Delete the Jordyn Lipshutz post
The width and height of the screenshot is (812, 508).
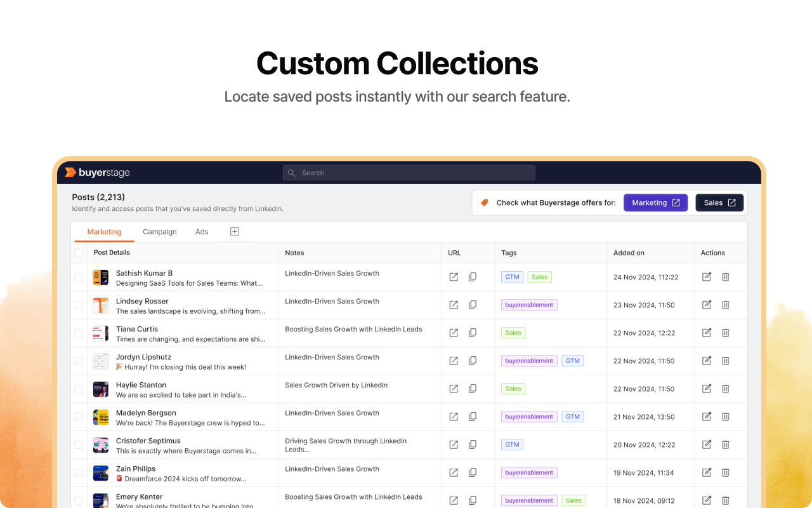[726, 361]
